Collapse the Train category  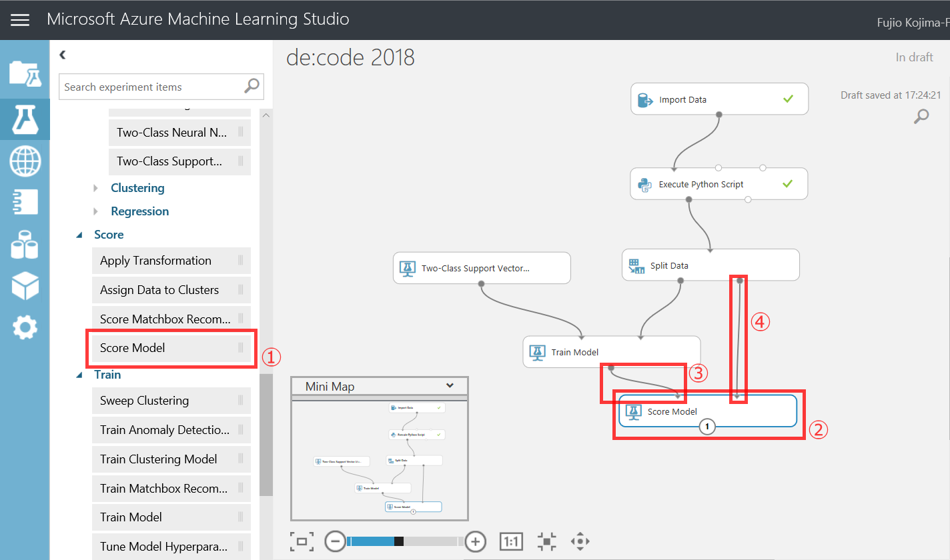tap(79, 375)
